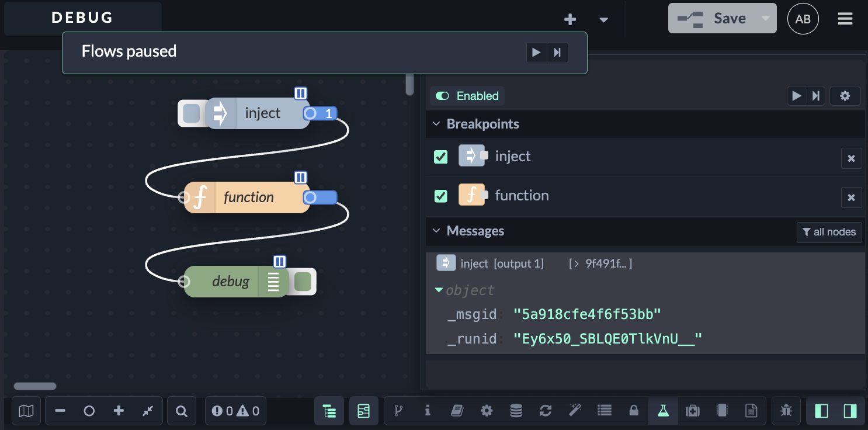This screenshot has width=868, height=430.
Task: Uncheck the inject breakpoint checkbox
Action: [x=441, y=157]
